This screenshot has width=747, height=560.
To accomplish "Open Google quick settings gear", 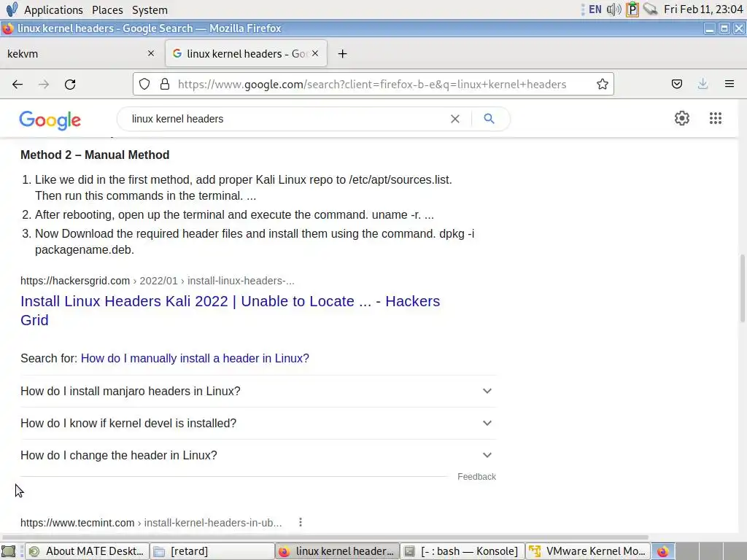I will point(682,118).
